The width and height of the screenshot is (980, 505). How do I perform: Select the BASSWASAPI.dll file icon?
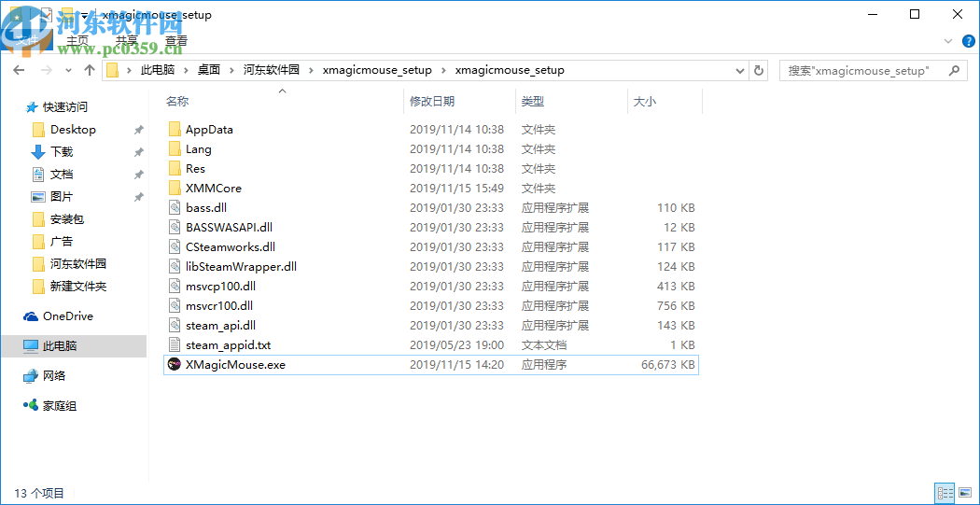click(x=175, y=227)
